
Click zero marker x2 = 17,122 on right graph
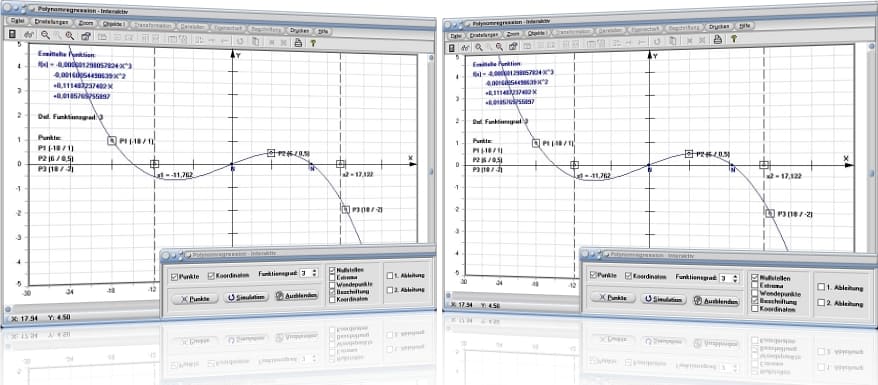click(x=764, y=165)
